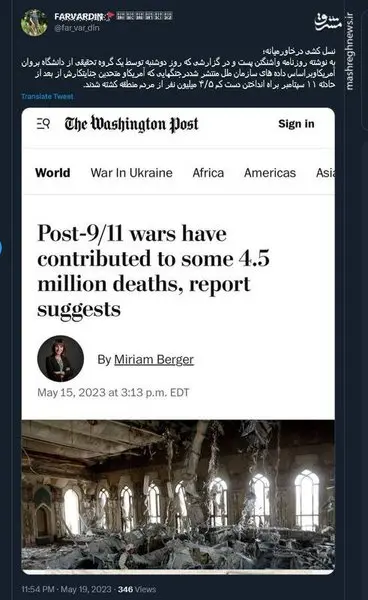This screenshot has width=368, height=600.
Task: Select the World section tab
Action: point(53,173)
